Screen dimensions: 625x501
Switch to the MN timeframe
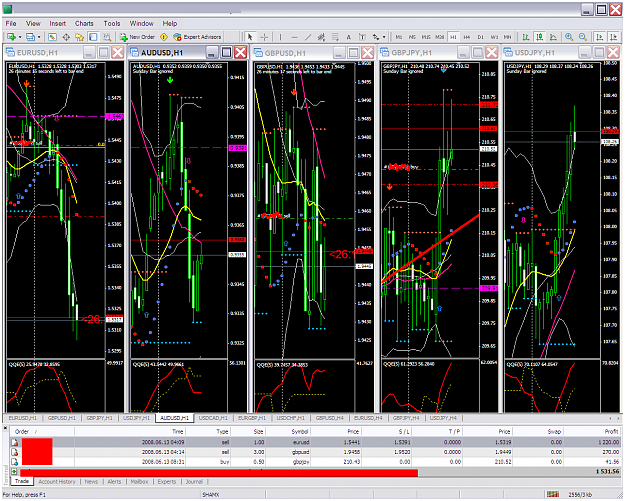(x=507, y=37)
